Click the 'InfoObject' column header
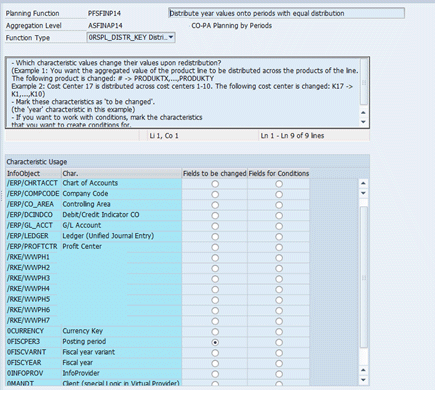The image size is (435, 395). 33,173
